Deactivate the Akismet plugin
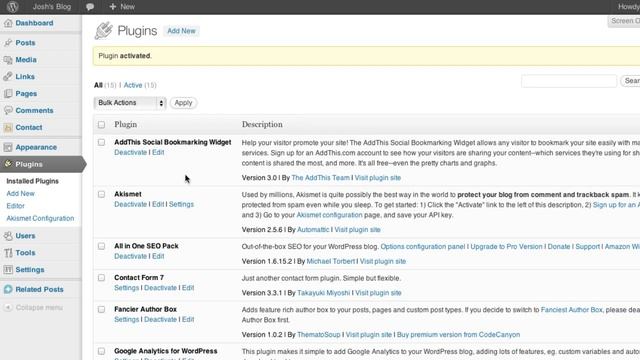The width and height of the screenshot is (640, 360). [x=130, y=204]
